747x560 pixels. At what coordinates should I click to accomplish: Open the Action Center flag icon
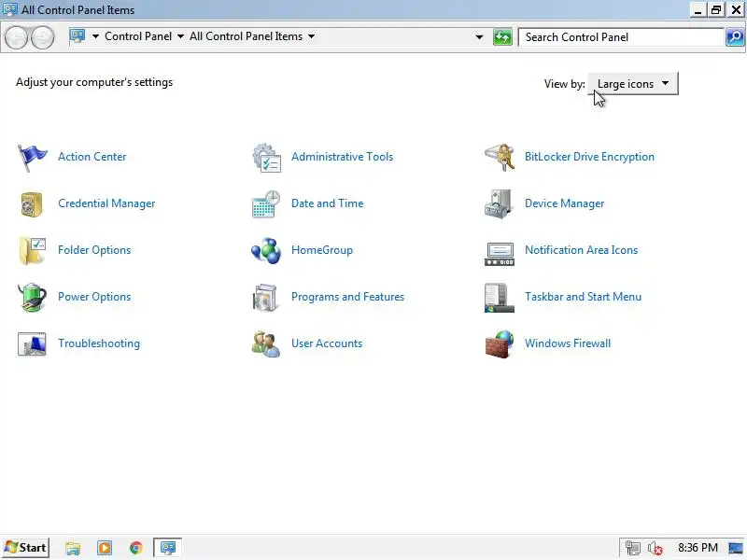32,157
